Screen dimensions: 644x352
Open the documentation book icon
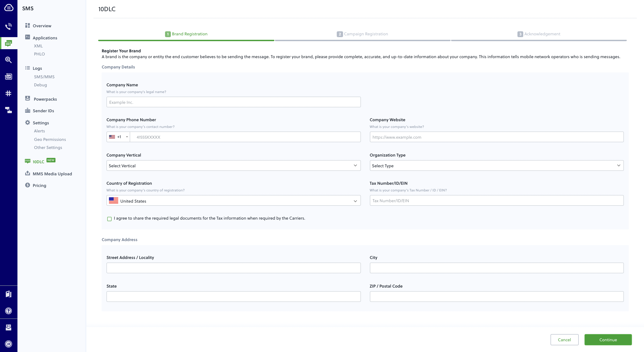8,294
